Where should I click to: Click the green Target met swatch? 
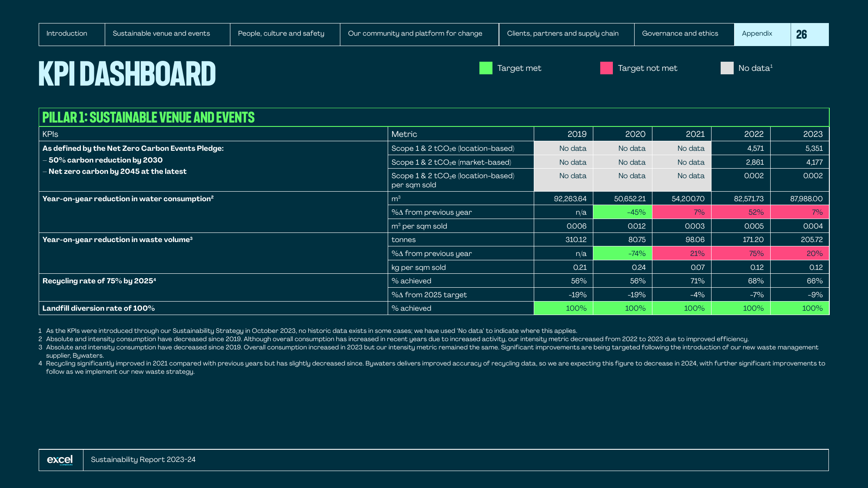point(486,68)
